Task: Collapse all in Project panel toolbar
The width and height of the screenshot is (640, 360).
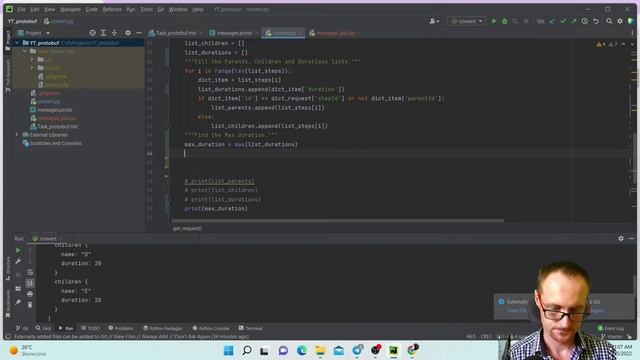Action: coord(114,33)
